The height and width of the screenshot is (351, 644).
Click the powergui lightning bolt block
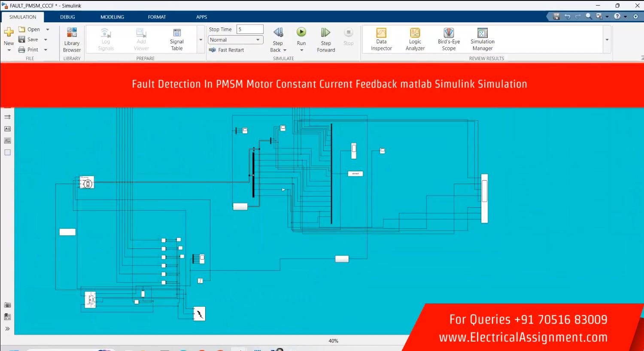(x=199, y=314)
